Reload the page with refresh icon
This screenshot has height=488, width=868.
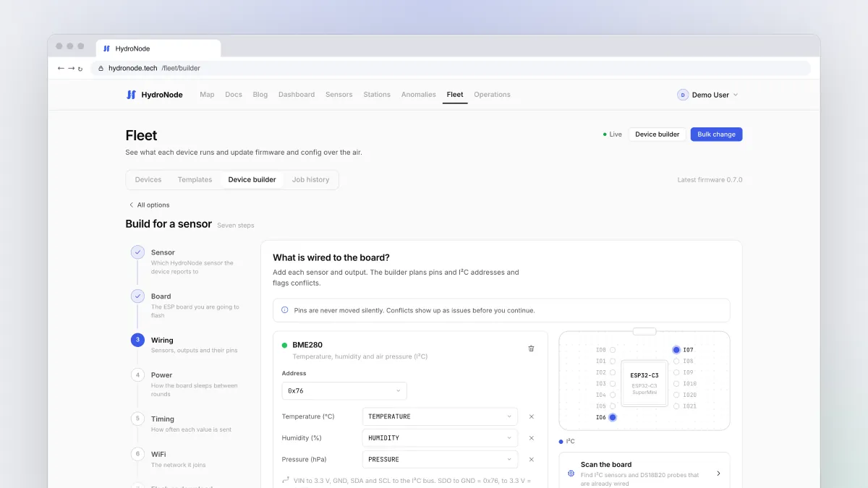pos(80,69)
